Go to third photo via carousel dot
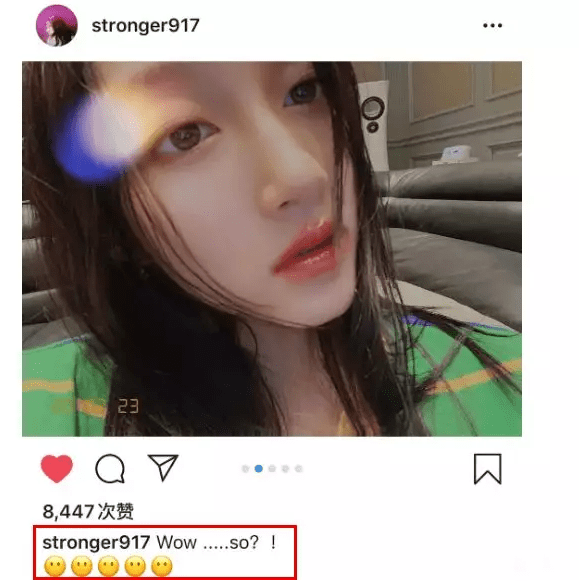Screen dimensions: 585x586 pyautogui.click(x=272, y=469)
